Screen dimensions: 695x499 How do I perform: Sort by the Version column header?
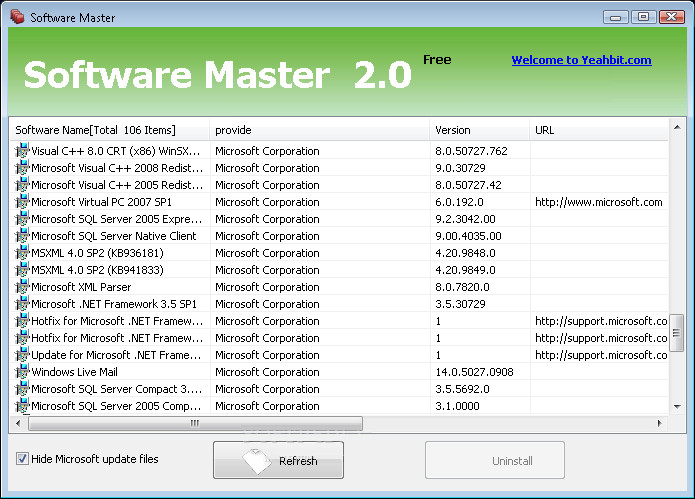pyautogui.click(x=479, y=130)
